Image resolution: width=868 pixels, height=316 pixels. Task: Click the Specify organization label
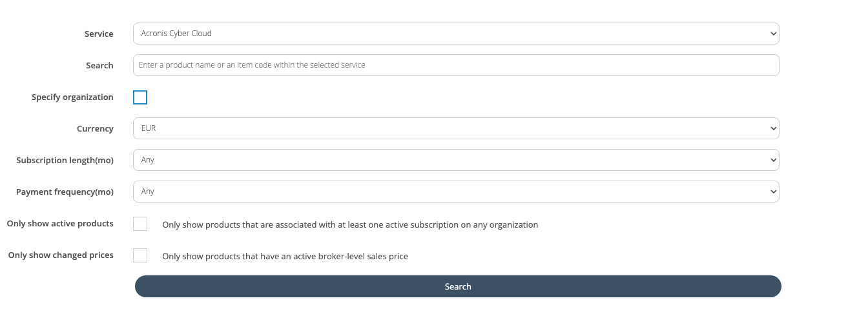pyautogui.click(x=72, y=97)
